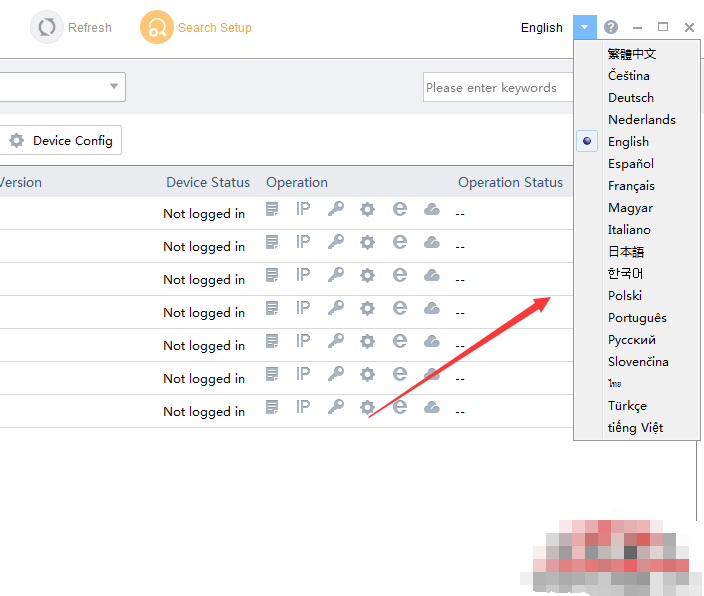Click cloud icon in last device row

point(432,407)
